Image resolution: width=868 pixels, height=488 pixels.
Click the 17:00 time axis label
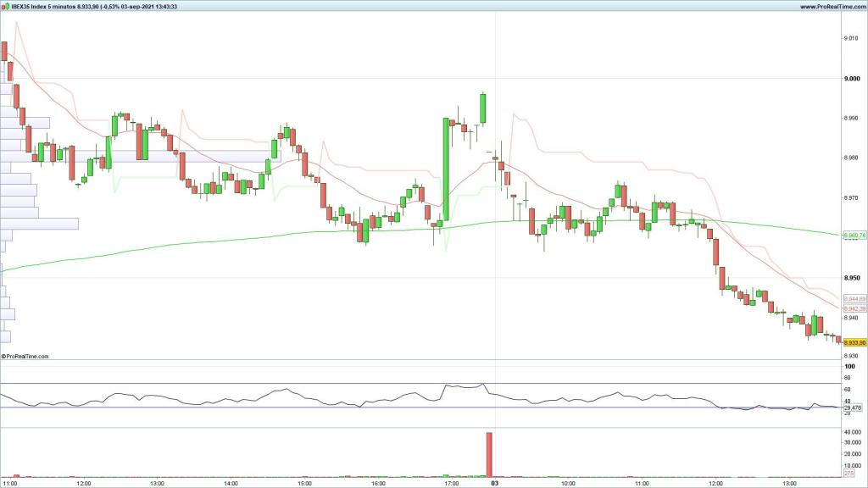(451, 484)
